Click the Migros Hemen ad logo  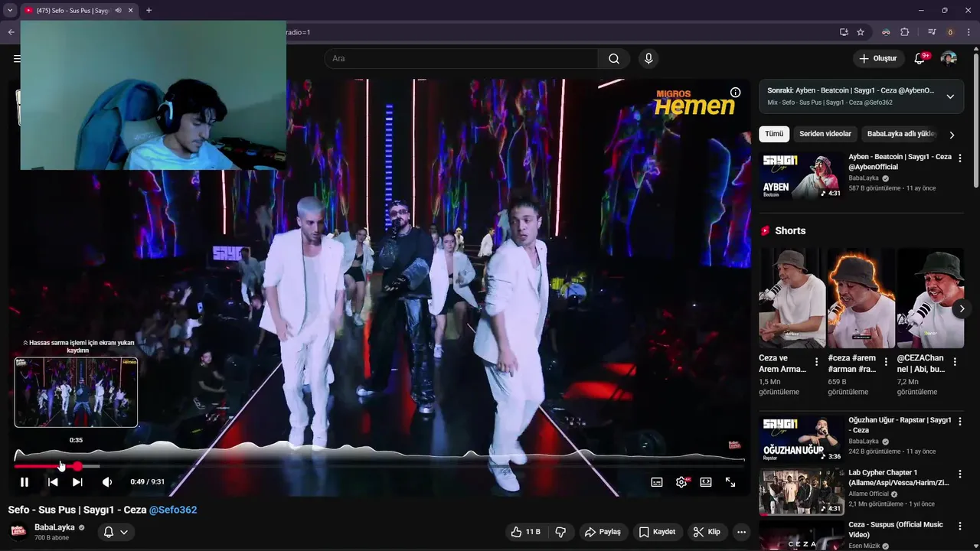pos(694,103)
